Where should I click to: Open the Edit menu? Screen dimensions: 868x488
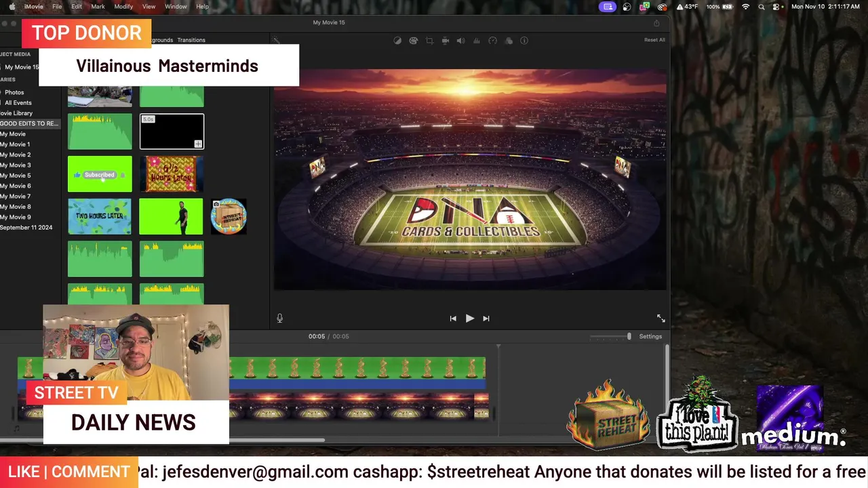click(77, 7)
